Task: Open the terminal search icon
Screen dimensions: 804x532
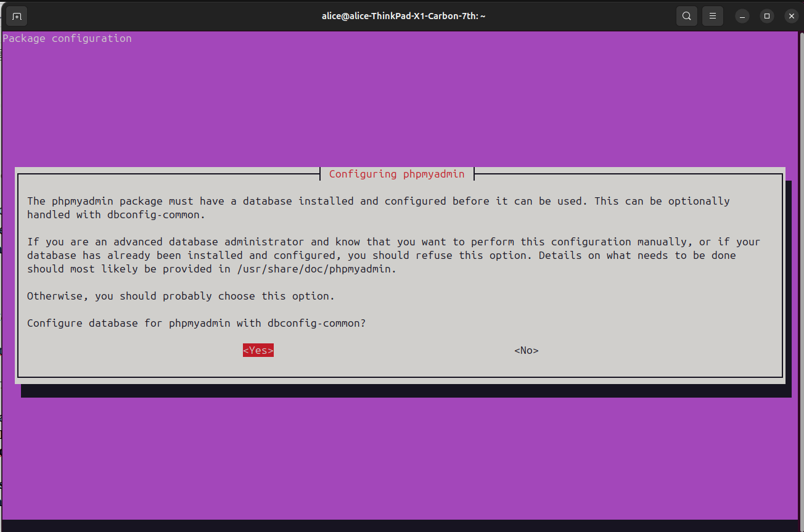Action: (x=687, y=16)
